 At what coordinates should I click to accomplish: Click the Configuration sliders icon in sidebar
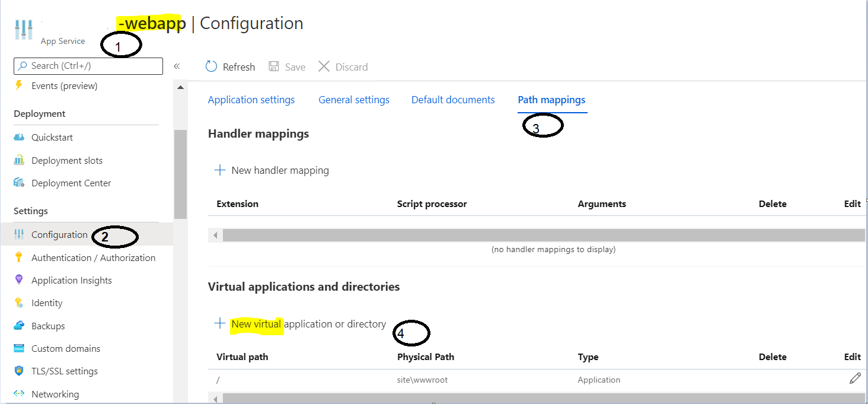(19, 234)
